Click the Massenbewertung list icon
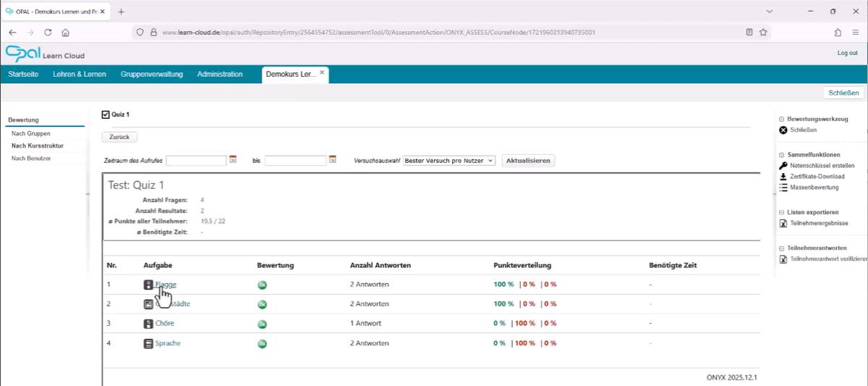868x386 pixels. pos(783,188)
